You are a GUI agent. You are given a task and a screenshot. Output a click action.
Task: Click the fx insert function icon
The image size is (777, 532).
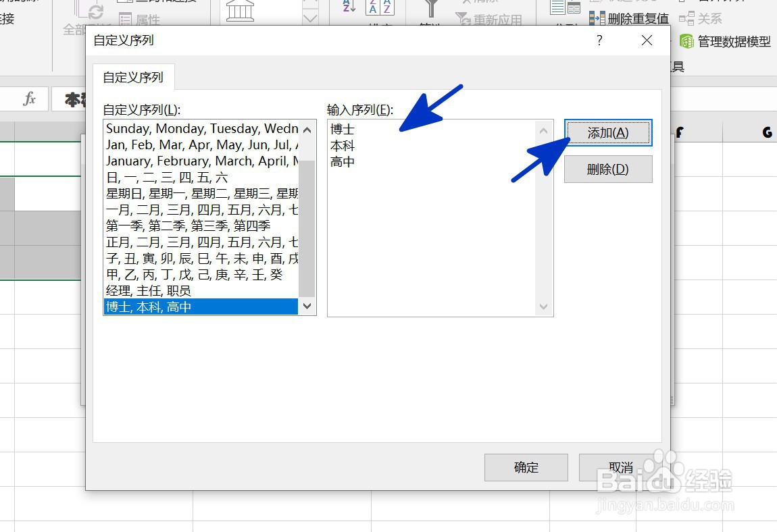click(x=29, y=99)
